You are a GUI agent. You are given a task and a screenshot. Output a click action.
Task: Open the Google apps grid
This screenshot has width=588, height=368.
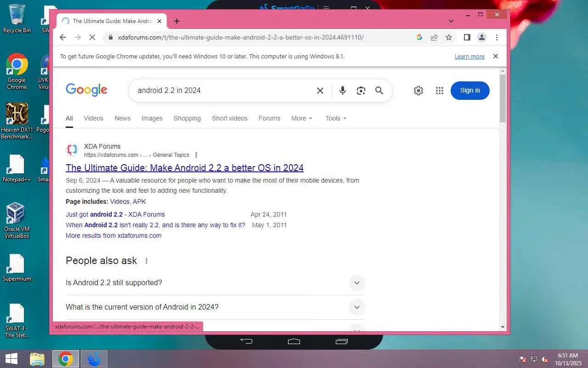coord(440,91)
